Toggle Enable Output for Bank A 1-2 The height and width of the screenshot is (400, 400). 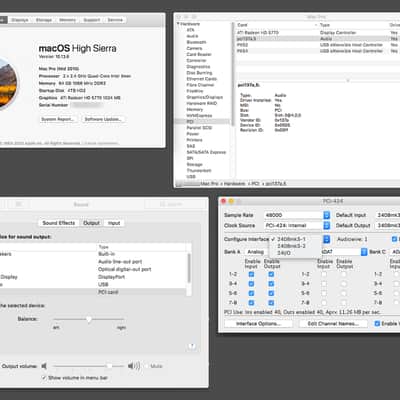[x=271, y=274]
